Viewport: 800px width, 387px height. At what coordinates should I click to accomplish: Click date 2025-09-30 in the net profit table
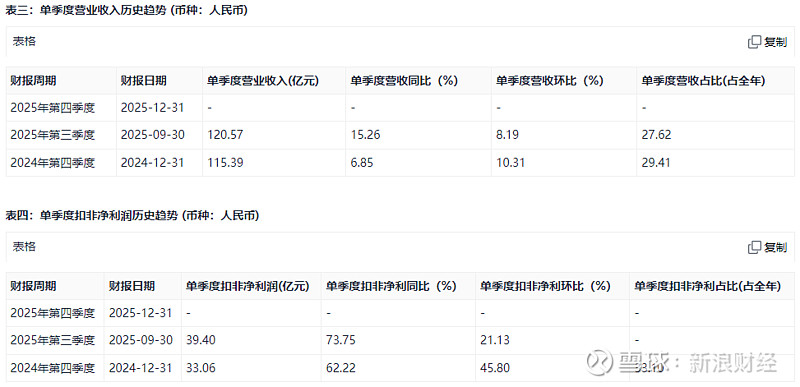point(141,340)
